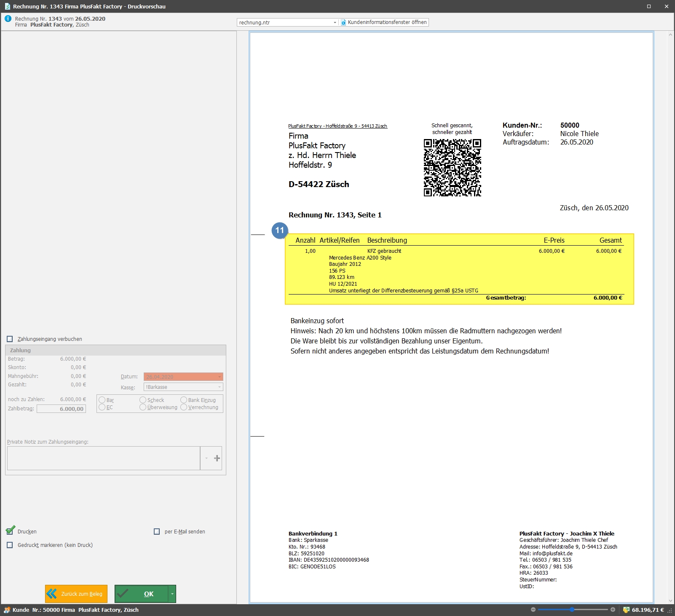The image size is (675, 616).
Task: Click the Kunden-Nr. value 50000
Action: [x=570, y=125]
